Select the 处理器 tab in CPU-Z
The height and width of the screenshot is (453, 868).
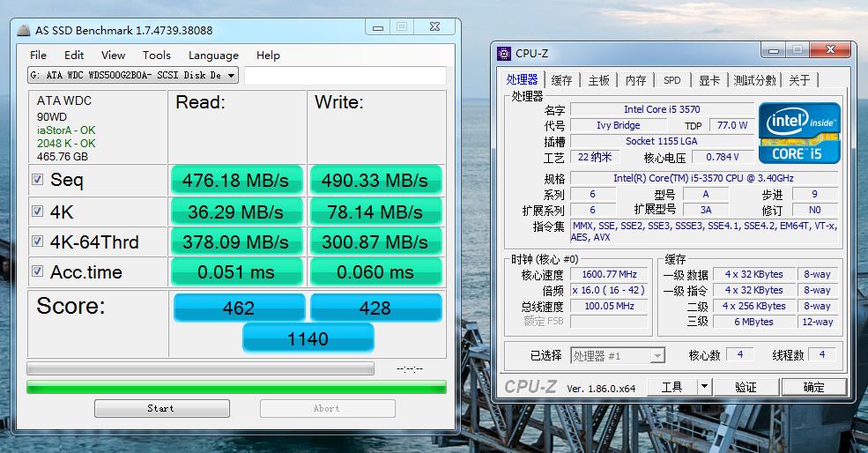pyautogui.click(x=522, y=79)
